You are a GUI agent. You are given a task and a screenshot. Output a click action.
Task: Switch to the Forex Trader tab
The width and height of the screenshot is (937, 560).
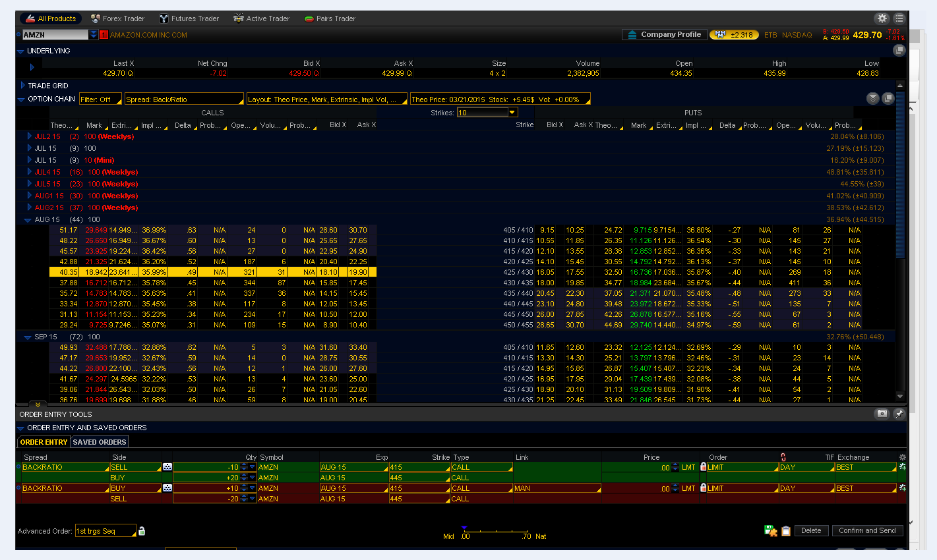[x=117, y=18]
